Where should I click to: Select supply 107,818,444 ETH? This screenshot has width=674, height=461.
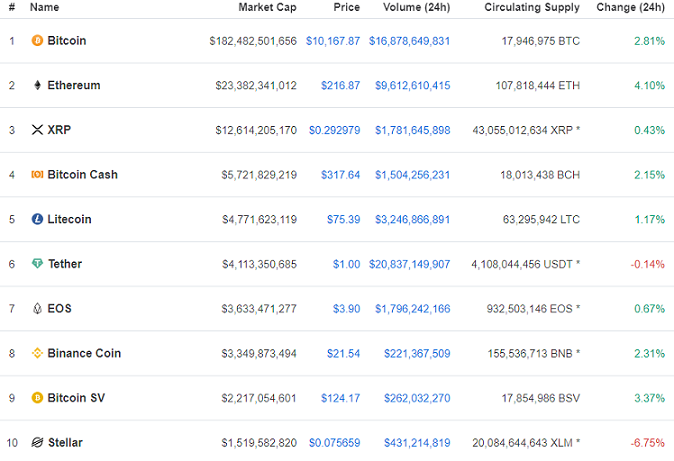click(x=538, y=86)
